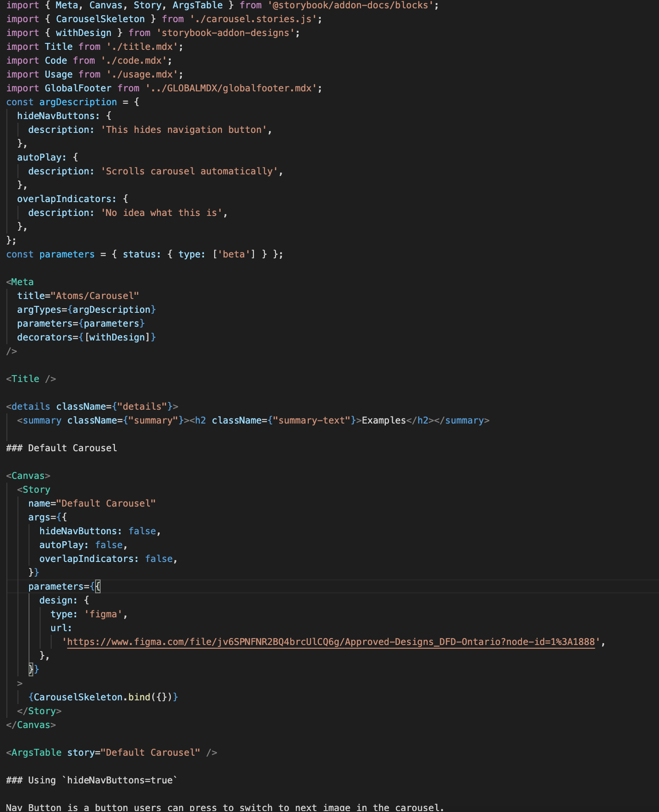Click ArgsTable story="Default Carousel" line
The width and height of the screenshot is (659, 812).
[x=111, y=752]
